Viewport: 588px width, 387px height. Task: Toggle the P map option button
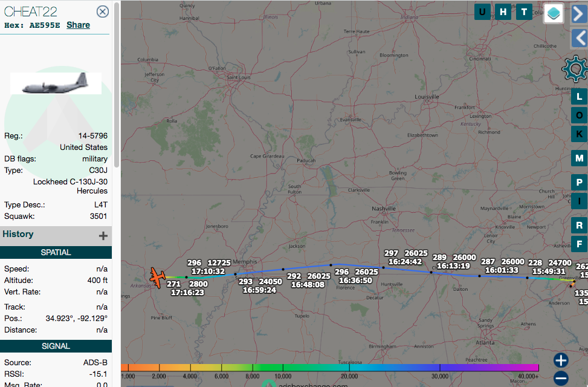tap(580, 182)
